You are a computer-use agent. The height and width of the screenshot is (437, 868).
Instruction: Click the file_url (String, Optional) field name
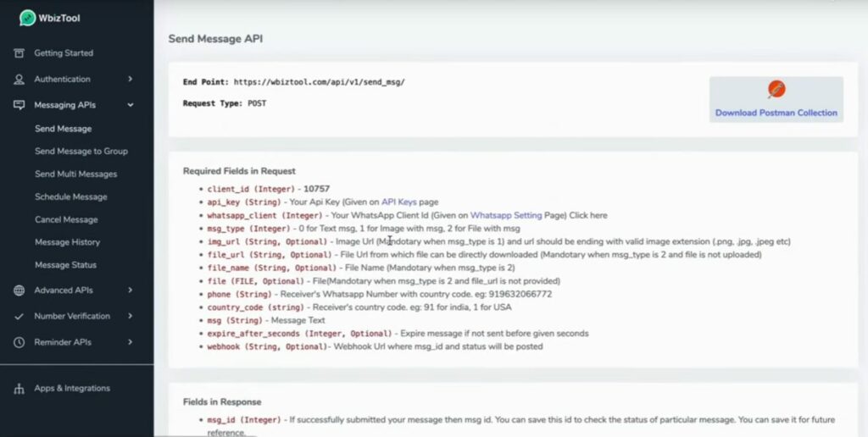tap(270, 255)
